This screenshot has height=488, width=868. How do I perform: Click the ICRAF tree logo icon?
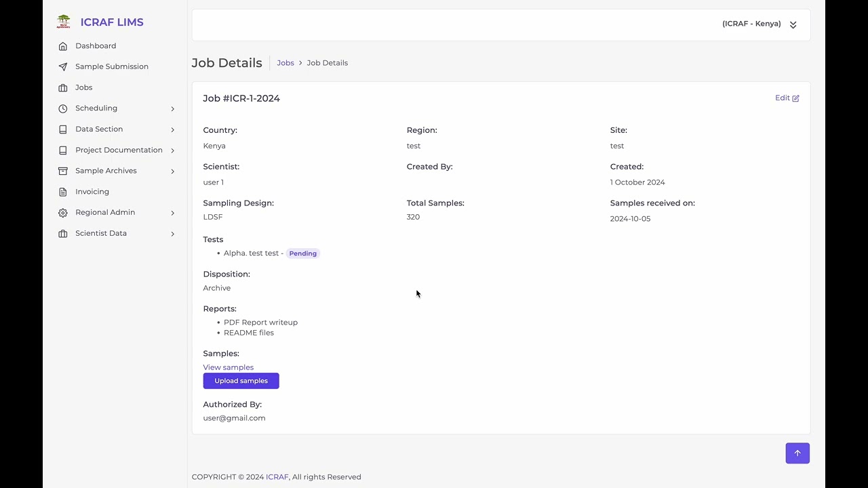[x=63, y=22]
